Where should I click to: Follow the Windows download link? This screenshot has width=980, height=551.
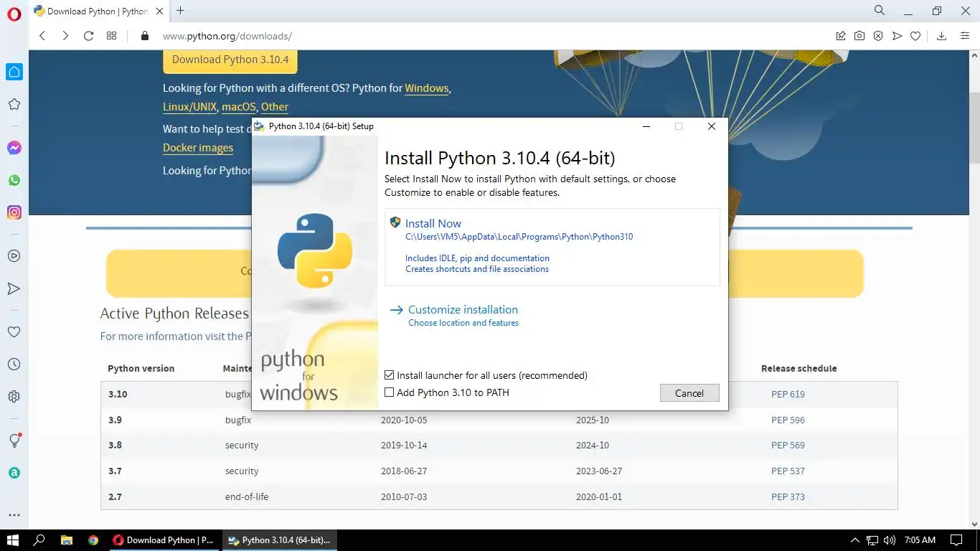tap(427, 88)
